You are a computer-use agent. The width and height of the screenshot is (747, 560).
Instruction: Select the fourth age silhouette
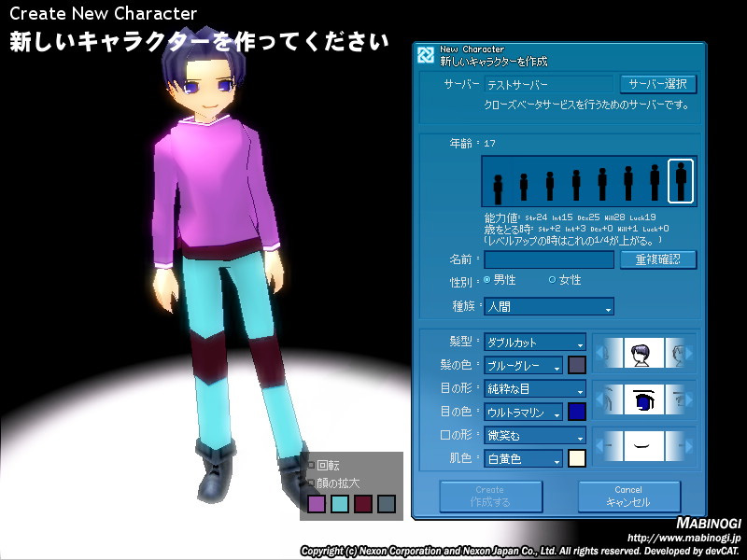point(576,185)
